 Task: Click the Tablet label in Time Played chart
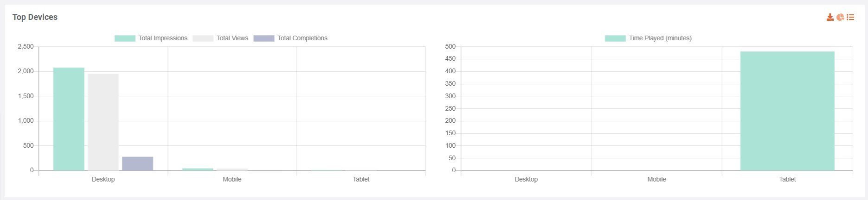pyautogui.click(x=787, y=179)
